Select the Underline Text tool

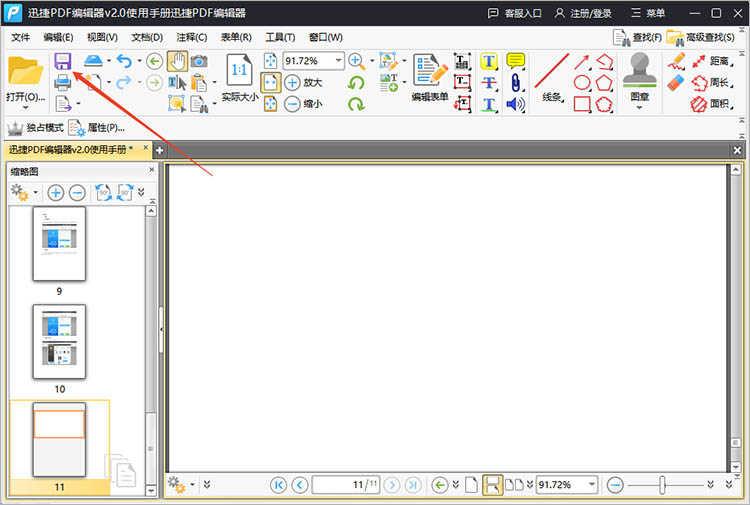[489, 104]
